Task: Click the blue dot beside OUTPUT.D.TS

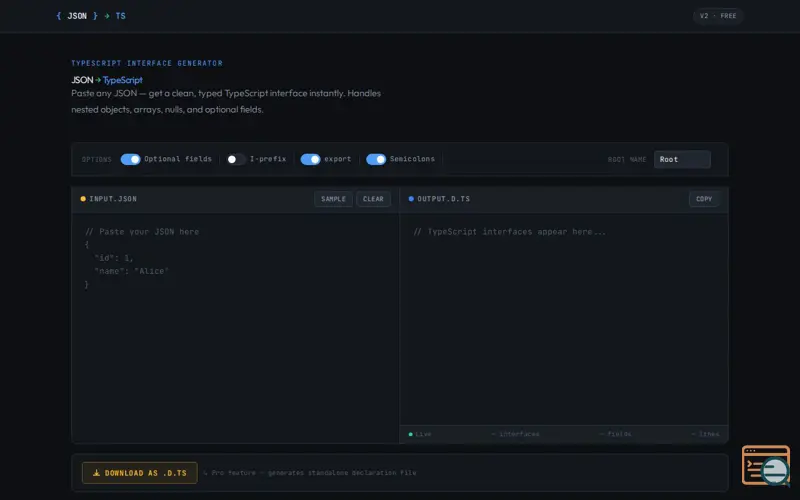Action: (x=411, y=199)
